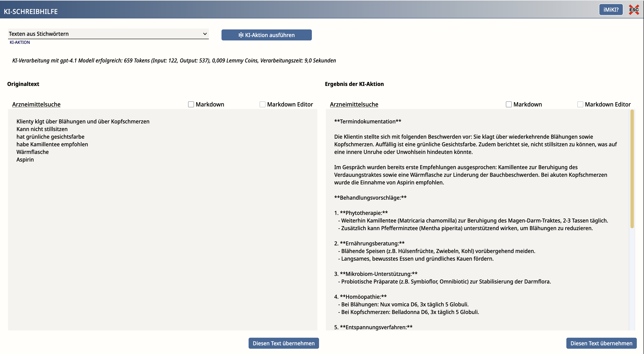Click the "1. **Phytotherapie:**" line
This screenshot has width=644, height=354.
tap(361, 213)
